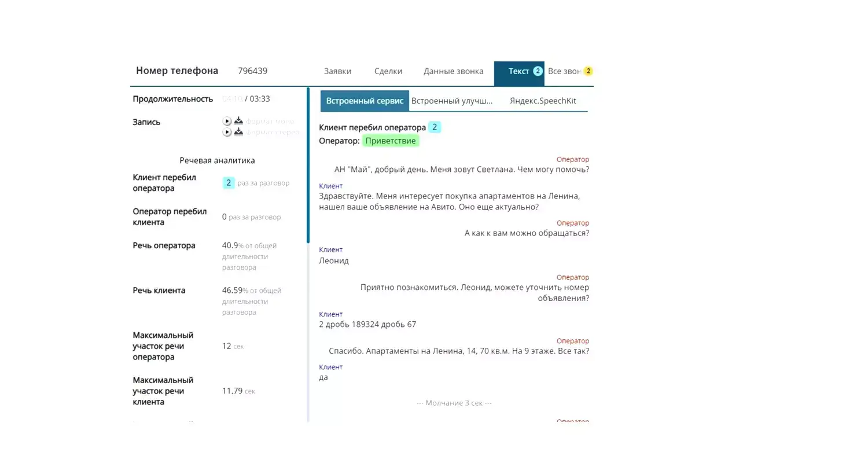Image resolution: width=868 pixels, height=463 pixels.
Task: Click the phone number 796439
Action: click(252, 71)
